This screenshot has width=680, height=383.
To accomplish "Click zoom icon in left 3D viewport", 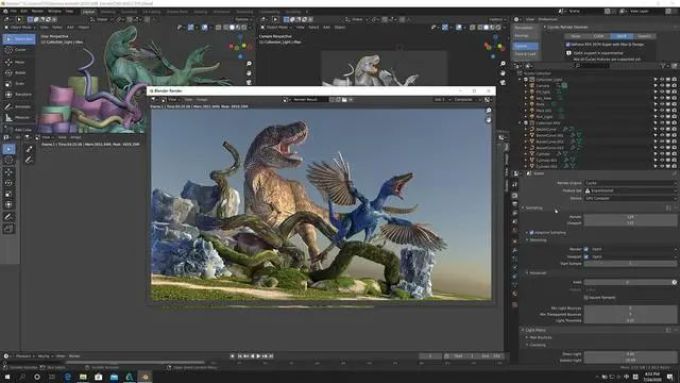I will click(249, 64).
